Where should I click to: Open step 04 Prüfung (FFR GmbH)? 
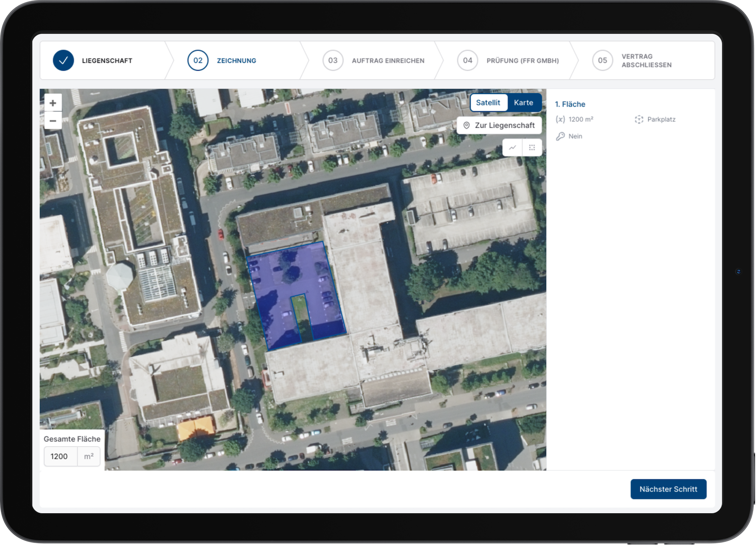coord(508,60)
